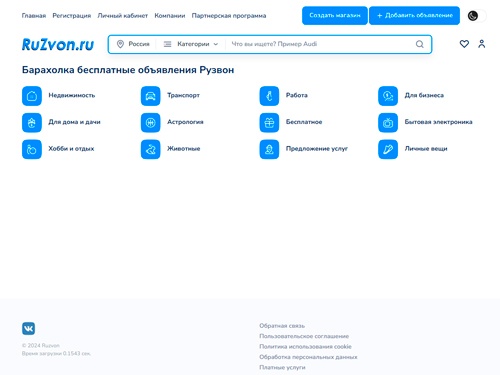Click the Бытовая электроника TV icon
Screen dimensions: 500x375
[x=388, y=123]
